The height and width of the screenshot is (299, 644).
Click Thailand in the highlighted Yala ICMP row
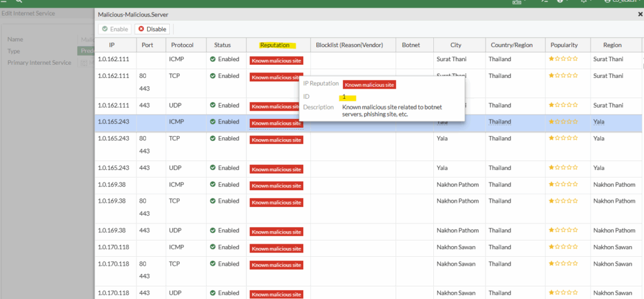(500, 121)
